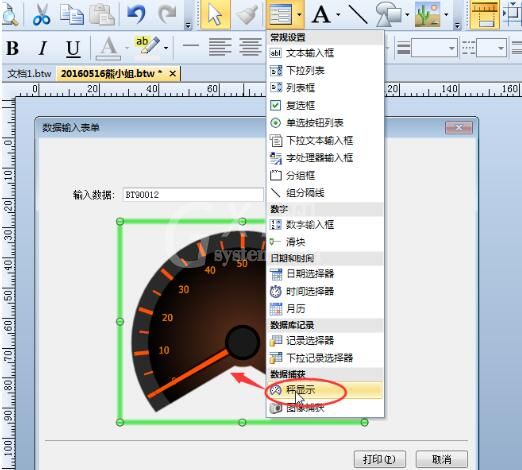Open form control tool dropdown arrow
The image size is (522, 470).
pyautogui.click(x=299, y=15)
